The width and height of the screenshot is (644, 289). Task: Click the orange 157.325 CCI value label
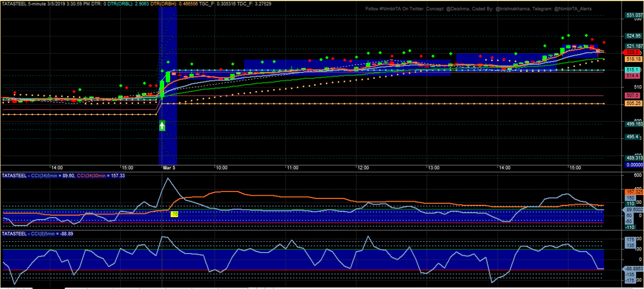(633, 191)
